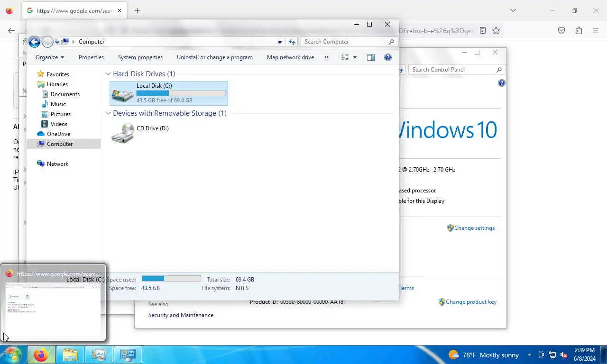This screenshot has width=607, height=364.
Task: Open the Documents library
Action: 65,94
